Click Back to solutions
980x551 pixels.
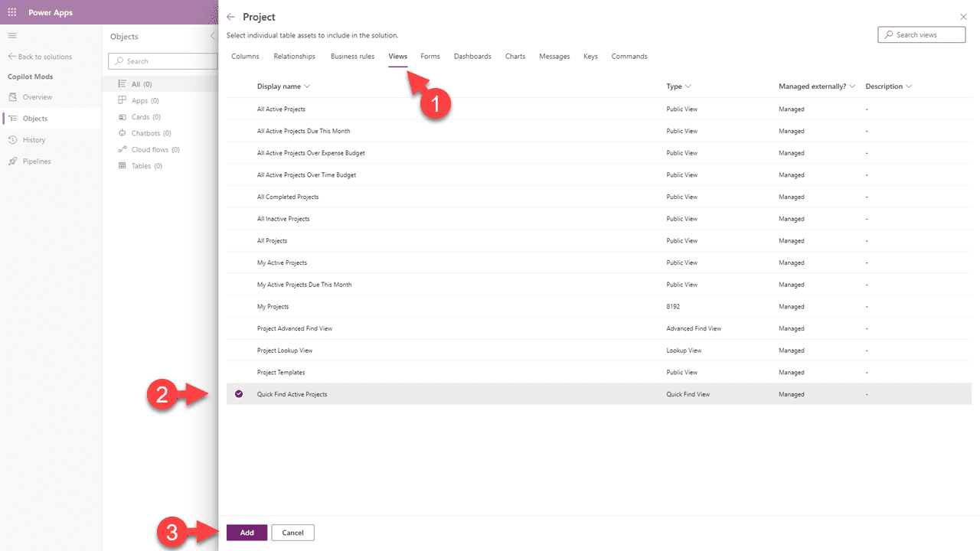(x=41, y=56)
